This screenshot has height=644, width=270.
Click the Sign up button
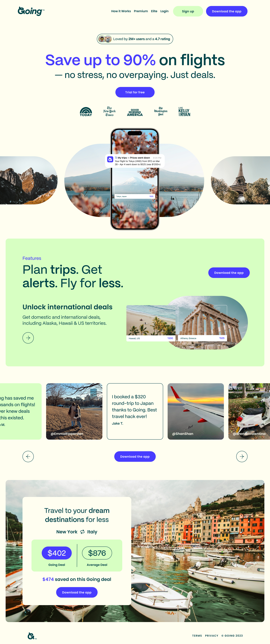(188, 11)
